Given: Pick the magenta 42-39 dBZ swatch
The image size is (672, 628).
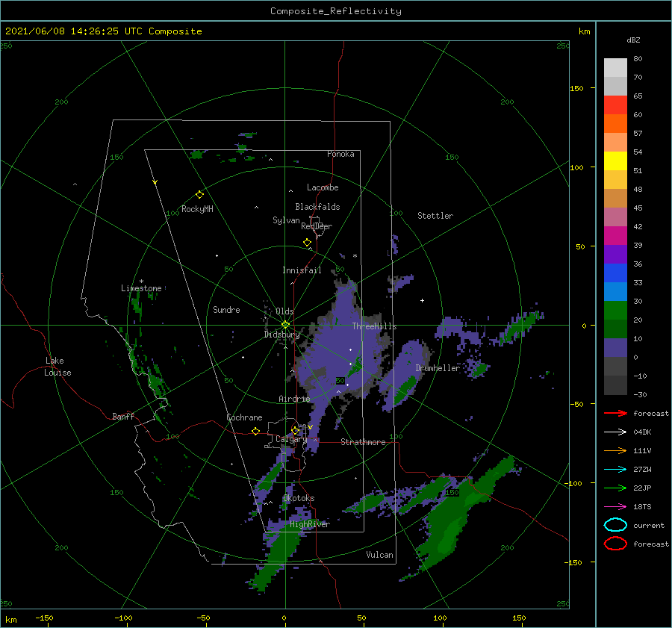Looking at the screenshot, I should (615, 236).
